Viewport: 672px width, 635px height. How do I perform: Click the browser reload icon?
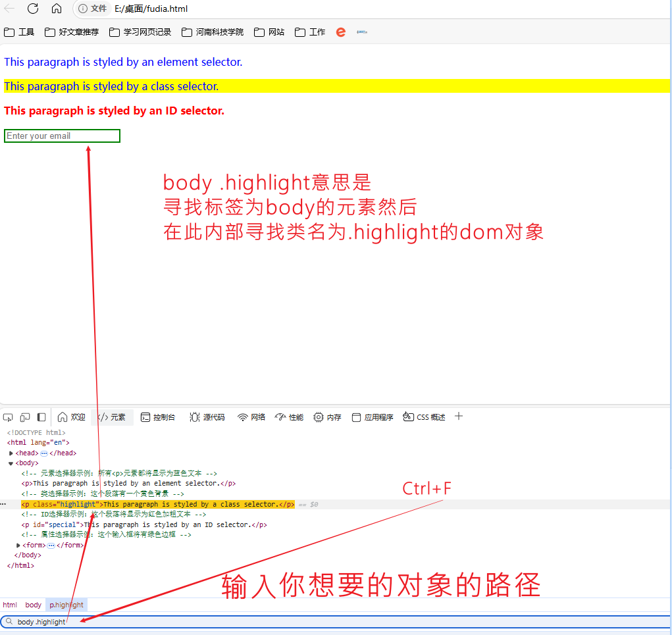[x=33, y=9]
